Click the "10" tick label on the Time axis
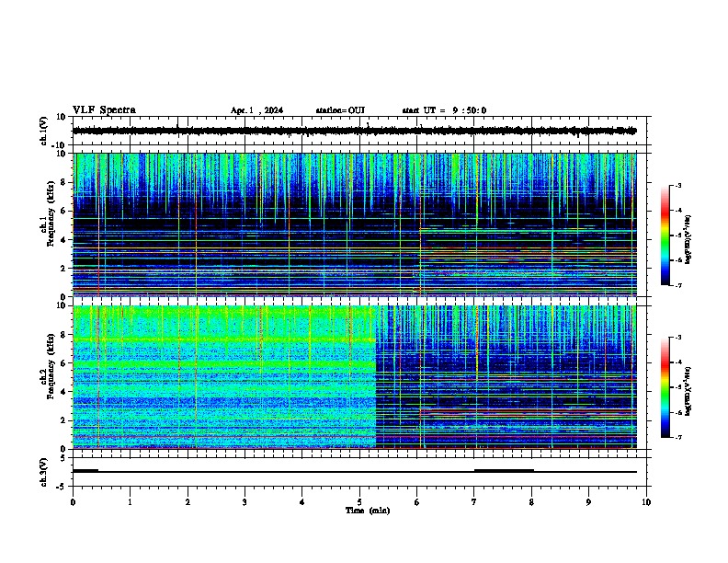The image size is (728, 563). pos(646,502)
